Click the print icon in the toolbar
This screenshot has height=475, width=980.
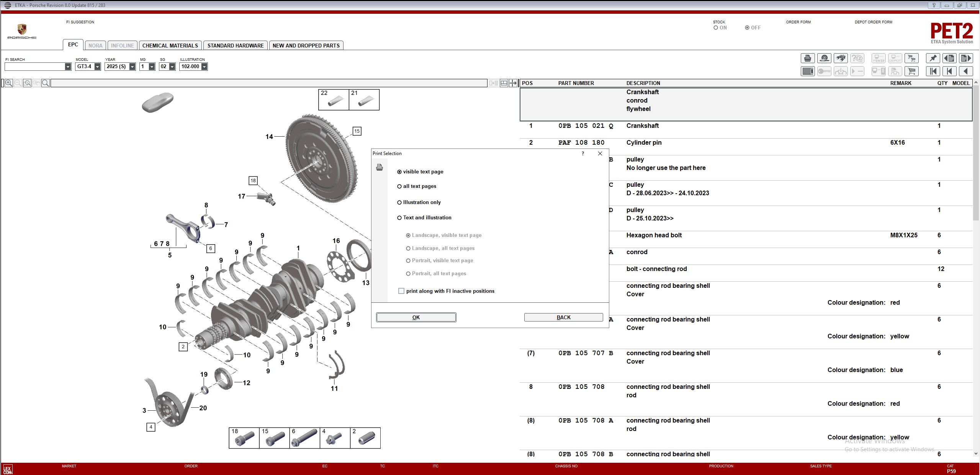click(x=808, y=58)
